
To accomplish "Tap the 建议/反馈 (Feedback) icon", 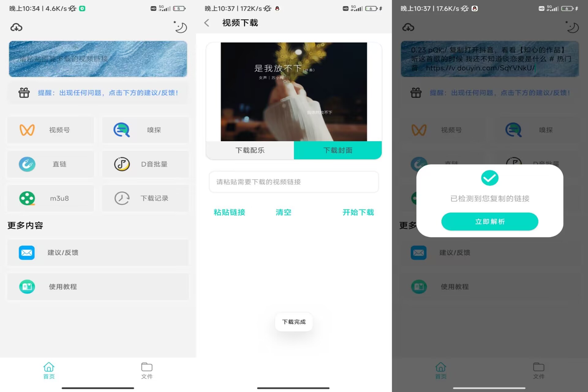I will (x=26, y=252).
